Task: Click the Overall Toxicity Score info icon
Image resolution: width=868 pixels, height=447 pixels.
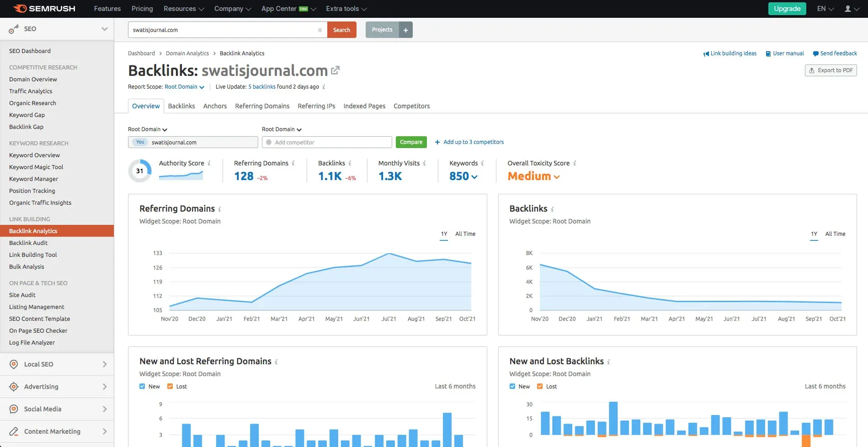Action: click(575, 163)
